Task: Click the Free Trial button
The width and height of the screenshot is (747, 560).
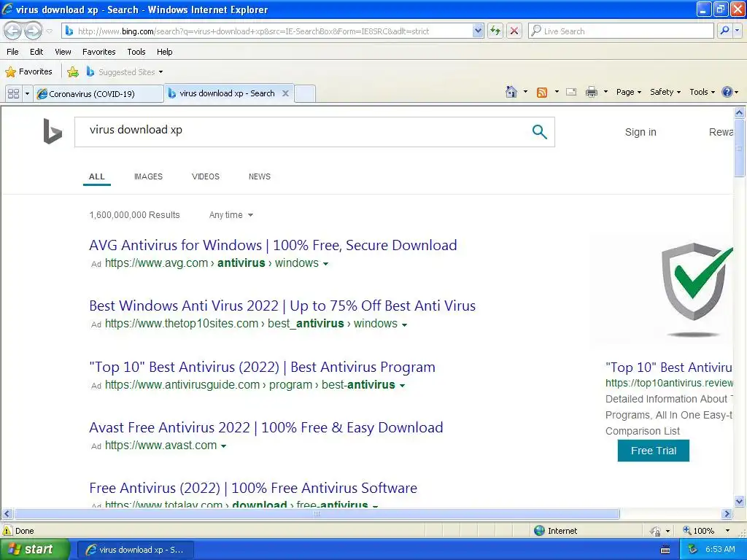Action: (653, 451)
